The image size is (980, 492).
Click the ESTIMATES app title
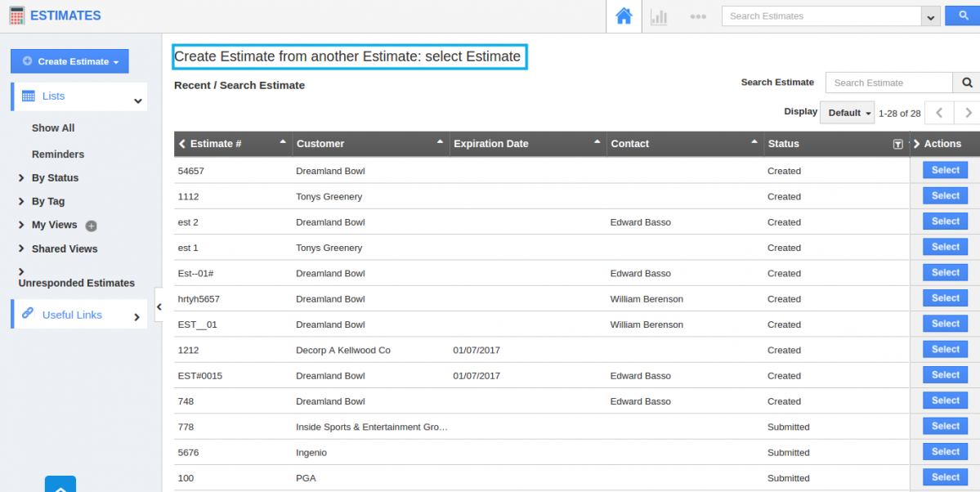click(65, 16)
